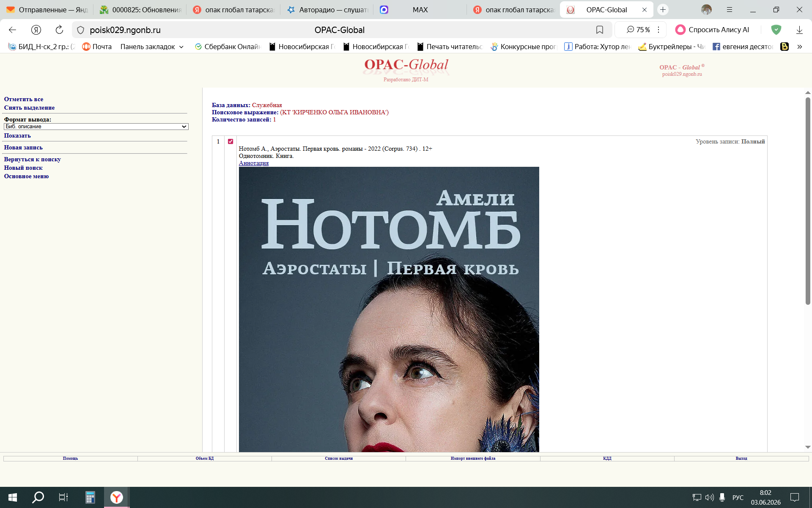The image size is (812, 508).
Task: Open the Calculator from the taskbar
Action: (90, 497)
